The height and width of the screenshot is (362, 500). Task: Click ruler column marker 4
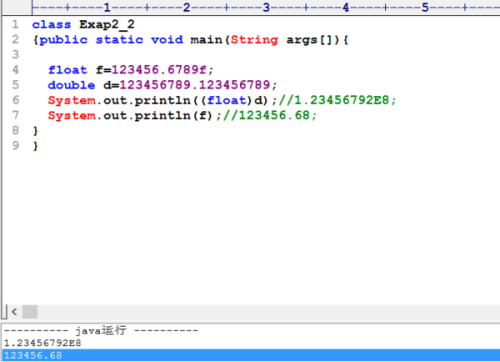[x=346, y=7]
